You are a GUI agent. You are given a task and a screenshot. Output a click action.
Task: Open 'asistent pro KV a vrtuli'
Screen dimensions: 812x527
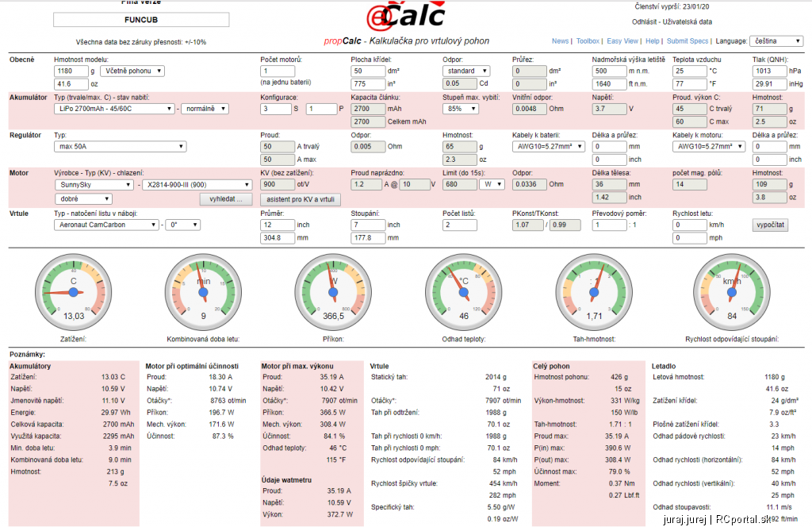point(301,199)
